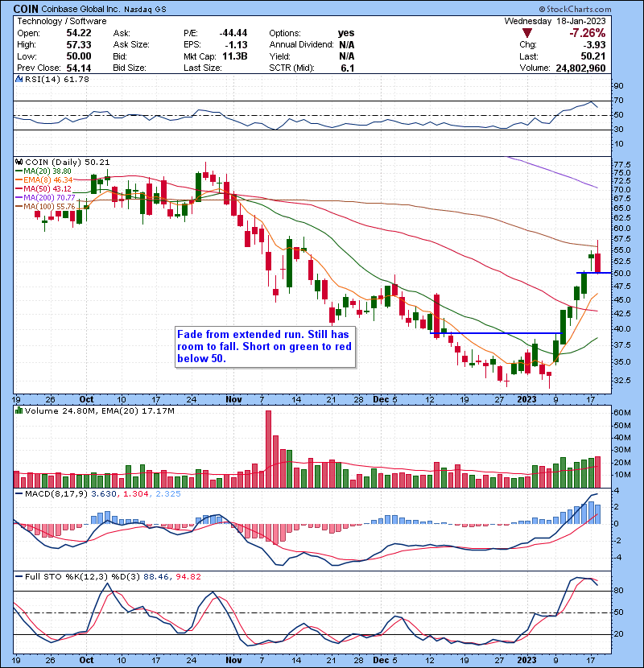This screenshot has width=644, height=668.
Task: Click the Volume 24.80M label
Action: pos(60,410)
